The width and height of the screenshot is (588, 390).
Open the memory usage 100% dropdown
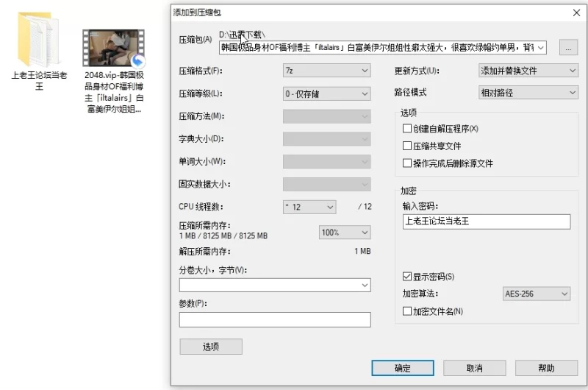coord(344,233)
